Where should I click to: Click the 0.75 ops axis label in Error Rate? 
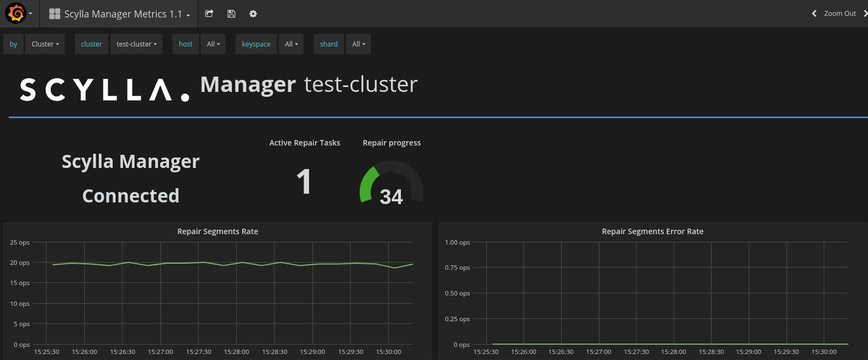(x=457, y=268)
